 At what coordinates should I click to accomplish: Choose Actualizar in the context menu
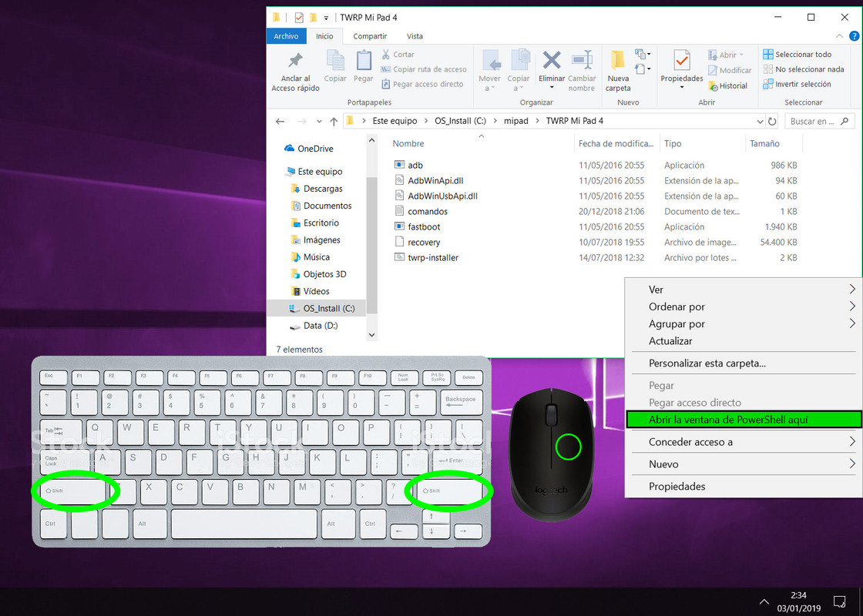click(744, 340)
